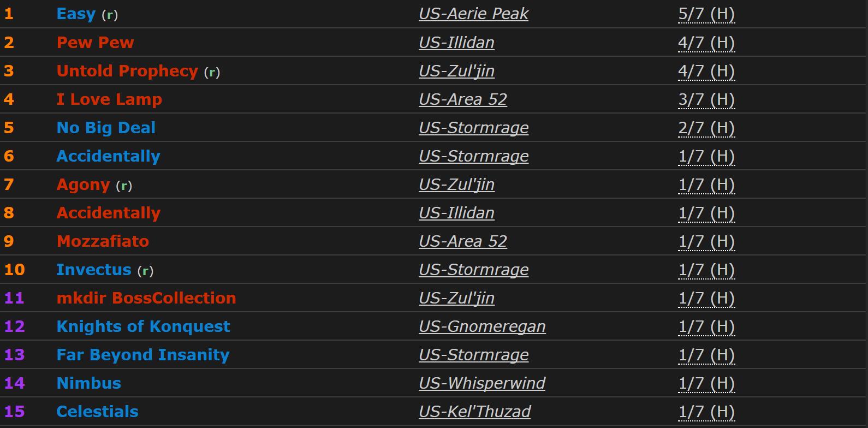
Task: Click the 2/7 (H) progress of No Big Deal
Action: (x=706, y=128)
